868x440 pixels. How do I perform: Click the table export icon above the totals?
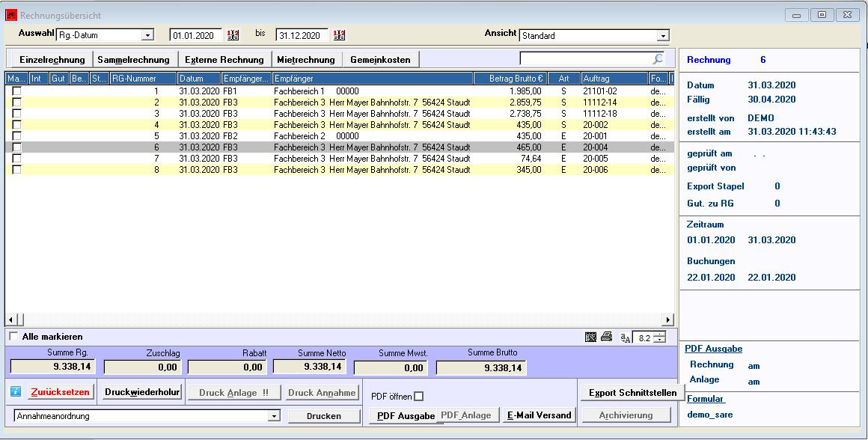click(591, 337)
